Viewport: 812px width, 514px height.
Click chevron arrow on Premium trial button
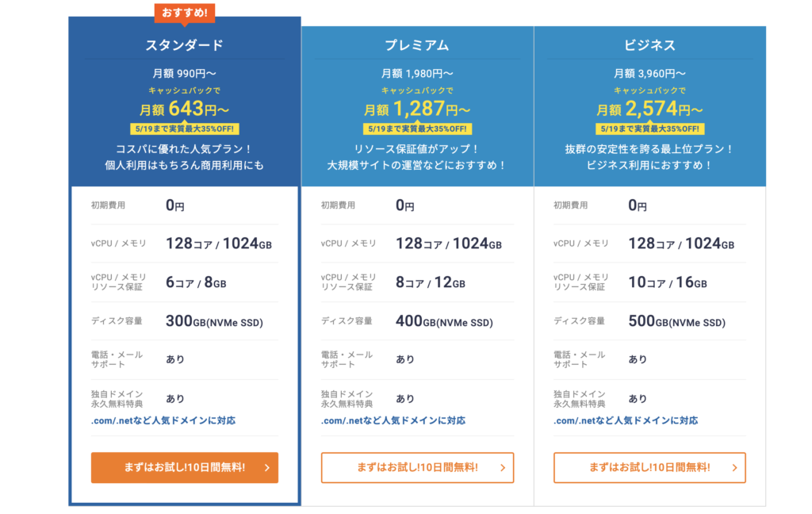point(503,467)
